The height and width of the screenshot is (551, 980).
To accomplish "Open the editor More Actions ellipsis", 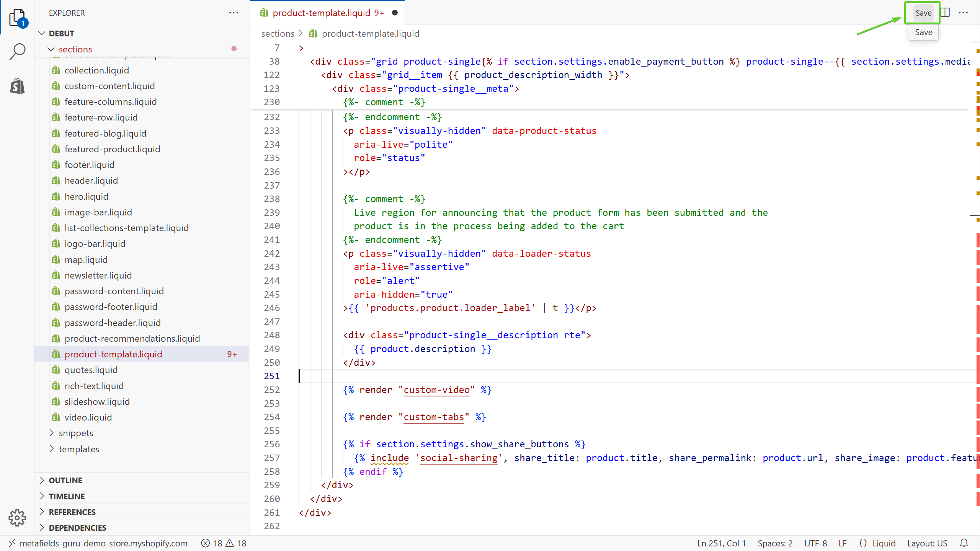I will [964, 13].
